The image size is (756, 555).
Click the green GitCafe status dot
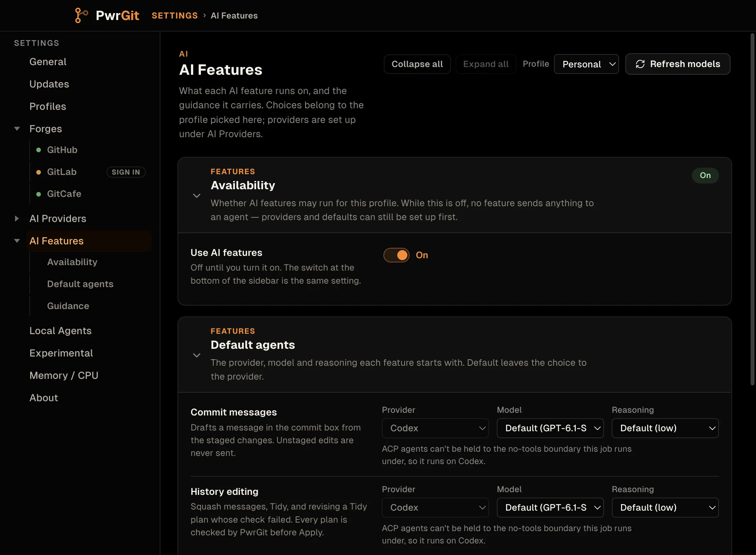(x=39, y=194)
